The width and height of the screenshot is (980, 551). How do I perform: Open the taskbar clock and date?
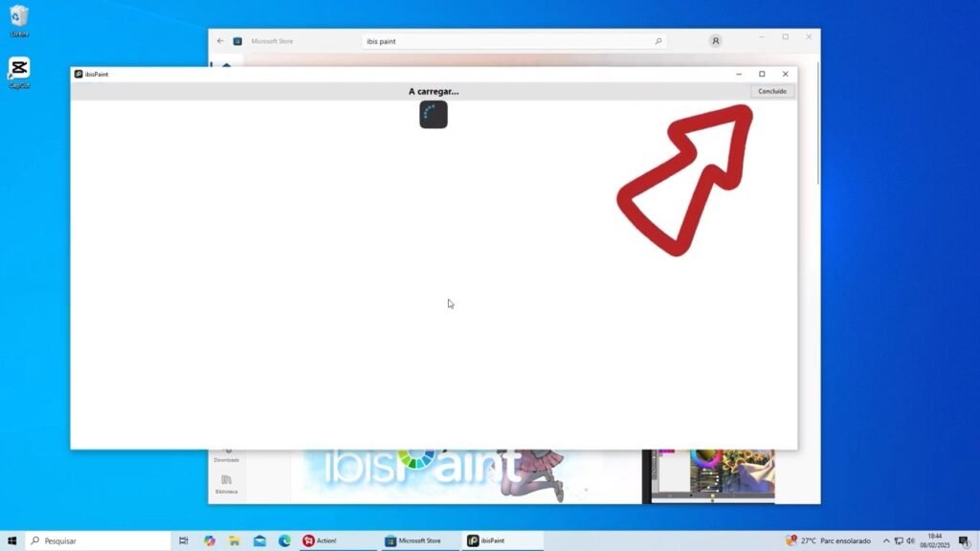click(934, 541)
